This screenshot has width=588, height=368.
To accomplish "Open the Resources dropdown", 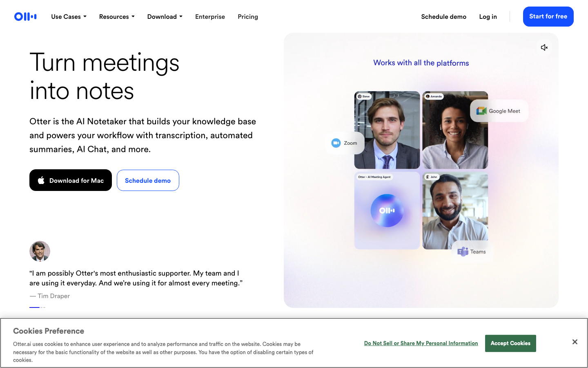I will (116, 16).
